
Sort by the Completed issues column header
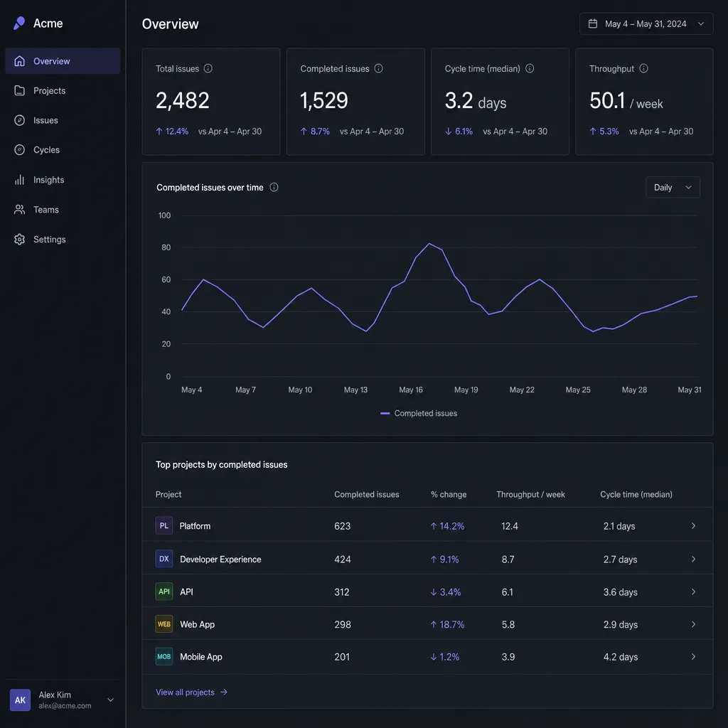(x=366, y=495)
